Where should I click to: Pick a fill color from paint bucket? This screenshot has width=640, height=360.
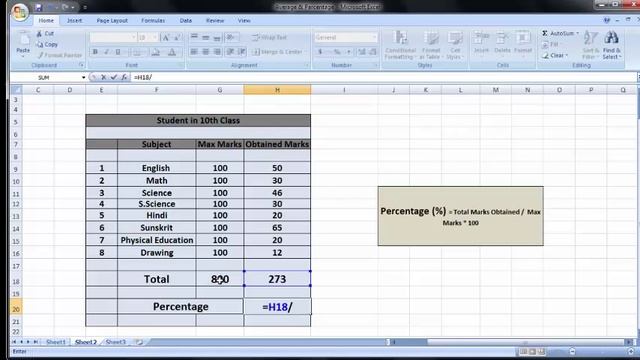click(155, 52)
